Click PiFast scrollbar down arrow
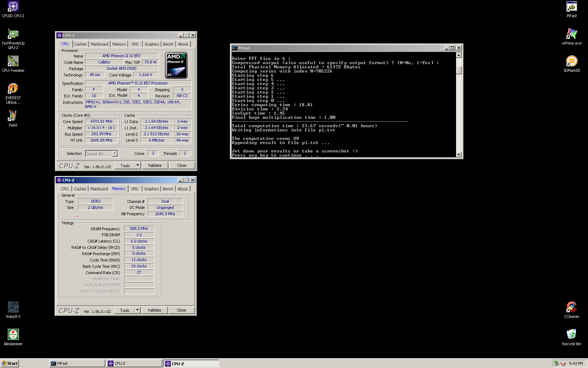Viewport: 588px width, 368px height. pos(459,154)
